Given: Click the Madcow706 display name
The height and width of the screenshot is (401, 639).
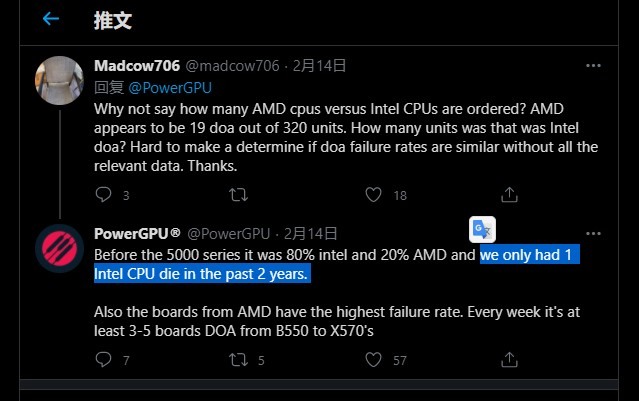Looking at the screenshot, I should [x=137, y=66].
